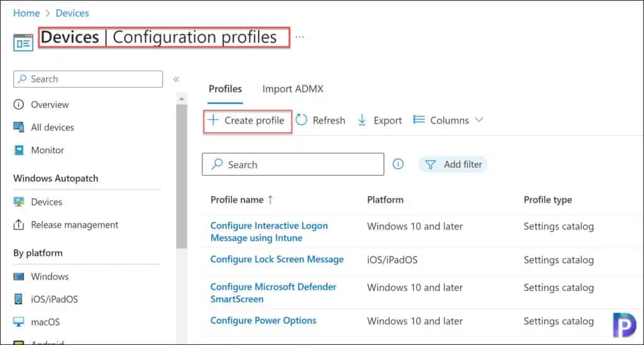
Task: Go to Home breadcrumb link
Action: coord(26,13)
